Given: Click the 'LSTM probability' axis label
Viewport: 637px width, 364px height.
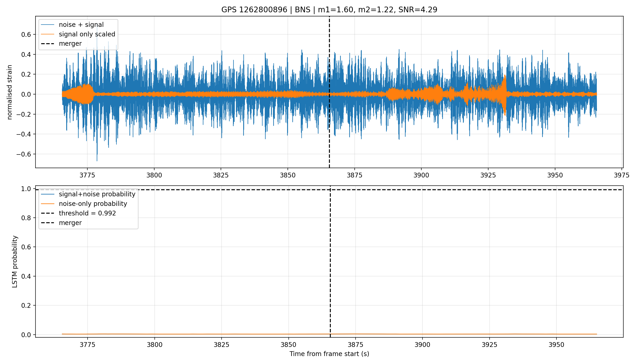Looking at the screenshot, I should click(x=15, y=262).
